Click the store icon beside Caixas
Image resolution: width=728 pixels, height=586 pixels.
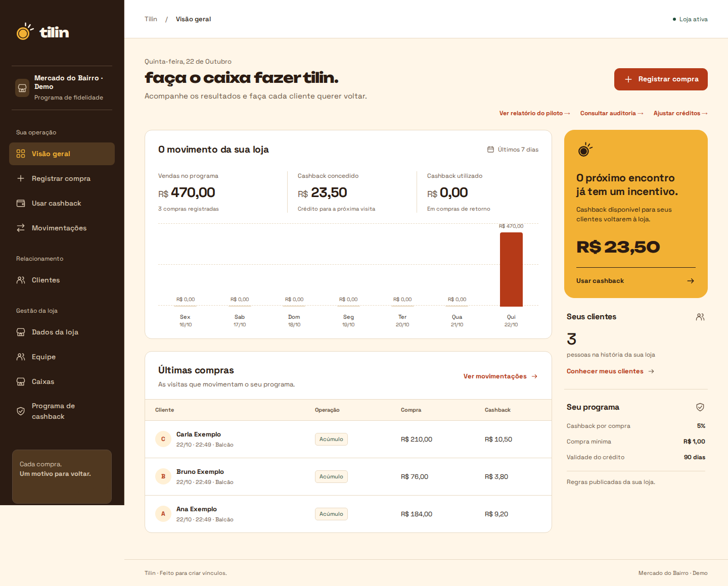[21, 381]
